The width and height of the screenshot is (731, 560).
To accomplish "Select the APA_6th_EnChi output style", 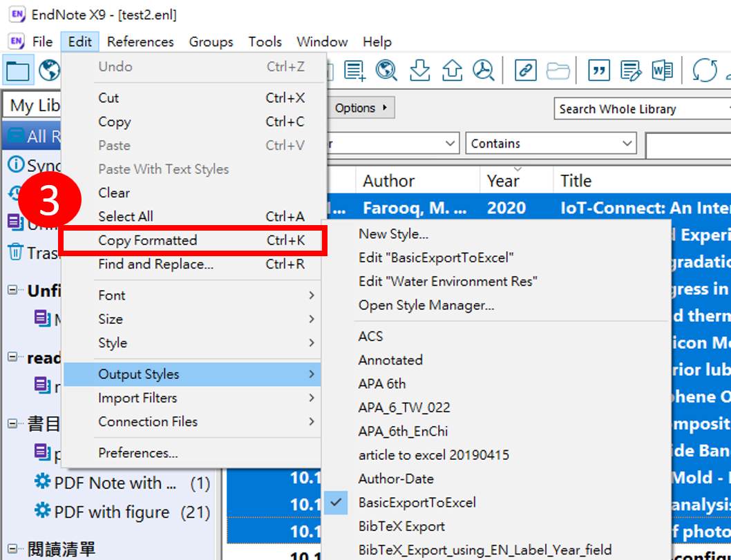I will point(497,432).
